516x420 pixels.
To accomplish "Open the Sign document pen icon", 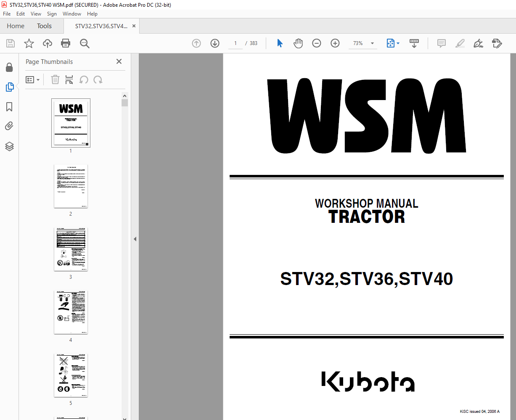I will [478, 43].
